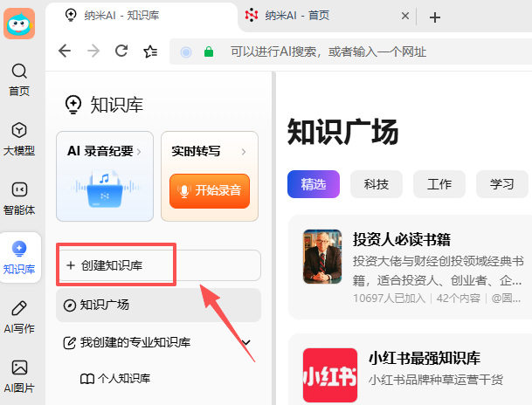The height and width of the screenshot is (405, 532).
Task: Select the 智能体 sidebar icon
Action: [x=19, y=197]
